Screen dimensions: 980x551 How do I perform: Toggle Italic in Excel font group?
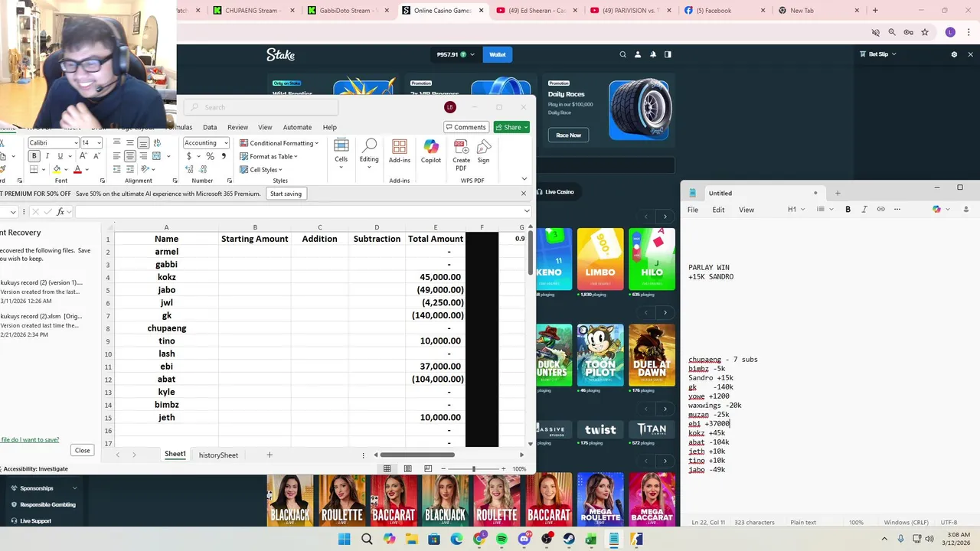pos(47,156)
